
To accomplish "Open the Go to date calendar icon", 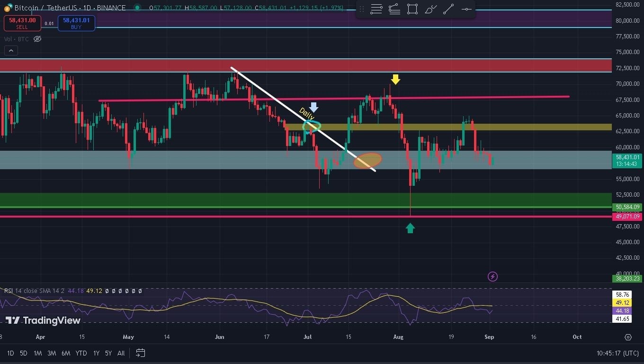I will [140, 353].
